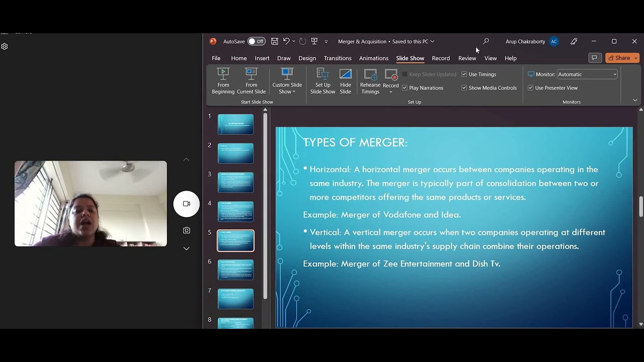Screen dimensions: 644x362
Task: Select slide 3 thumbnail
Action: click(235, 183)
